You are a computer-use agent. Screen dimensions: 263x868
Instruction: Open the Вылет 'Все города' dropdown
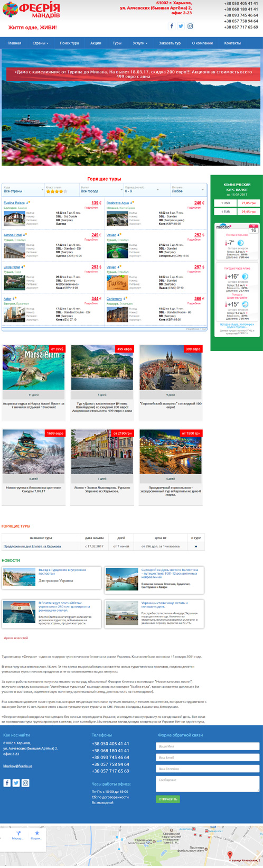pos(101,189)
